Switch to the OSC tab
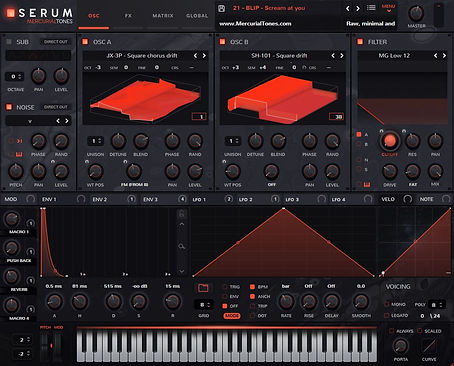Image resolution: width=454 pixels, height=366 pixels. (x=94, y=16)
